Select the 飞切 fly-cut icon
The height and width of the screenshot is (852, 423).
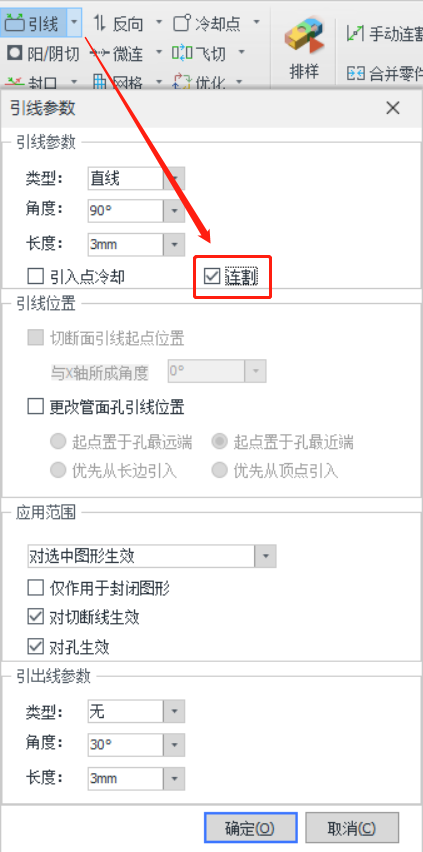point(182,53)
